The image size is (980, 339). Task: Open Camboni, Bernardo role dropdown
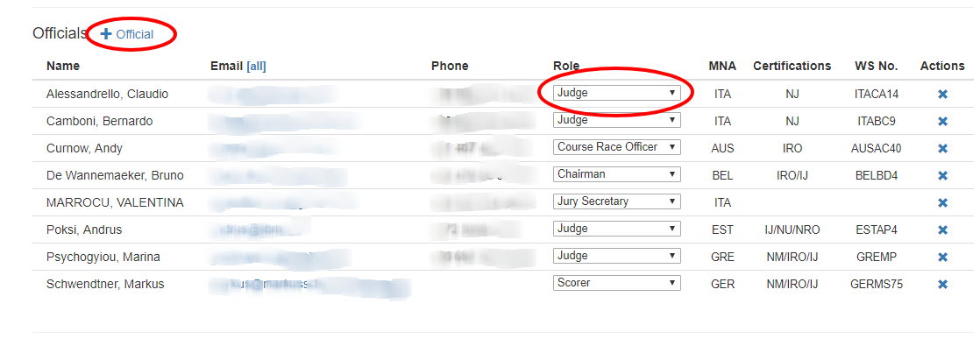617,120
